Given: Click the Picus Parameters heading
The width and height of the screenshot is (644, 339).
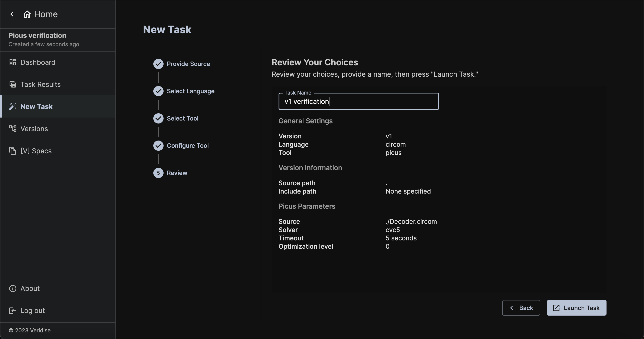Looking at the screenshot, I should coord(307,206).
